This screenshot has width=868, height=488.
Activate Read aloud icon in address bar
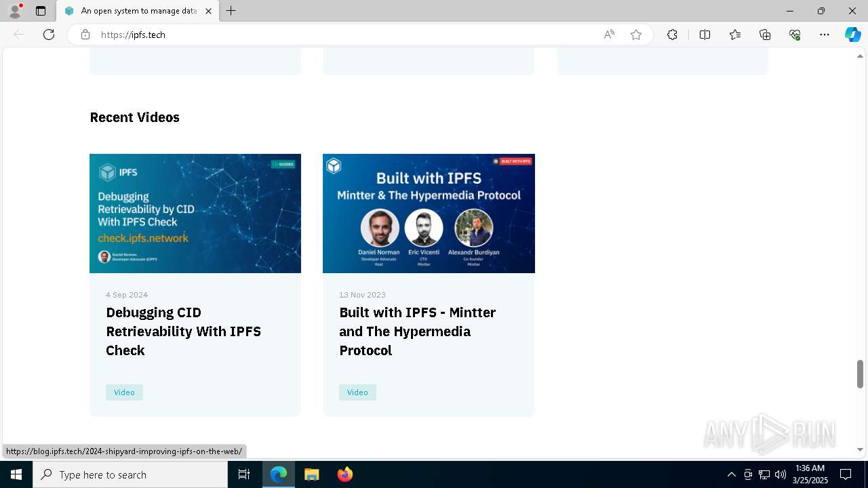pos(609,35)
